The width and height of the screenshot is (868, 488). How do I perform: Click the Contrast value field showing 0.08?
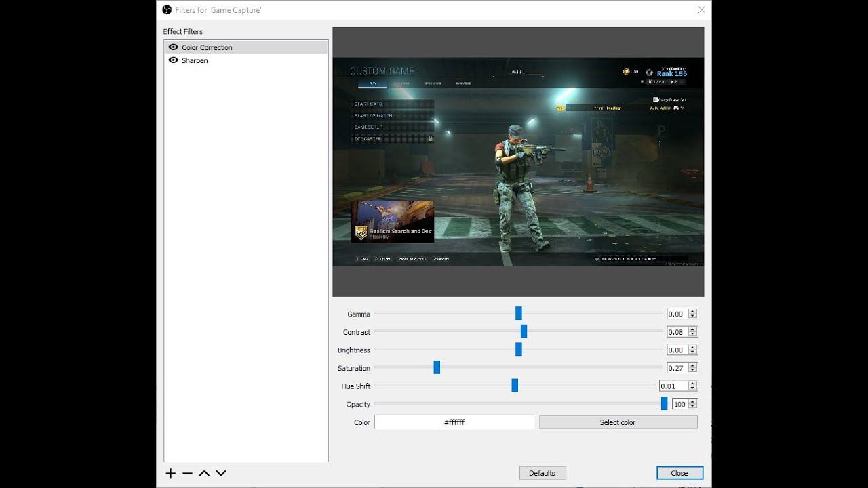point(677,332)
